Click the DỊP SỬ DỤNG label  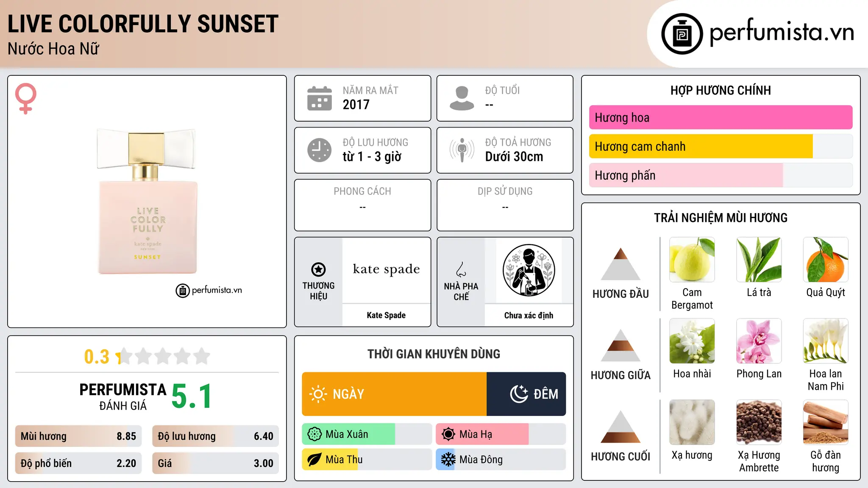[x=505, y=191]
